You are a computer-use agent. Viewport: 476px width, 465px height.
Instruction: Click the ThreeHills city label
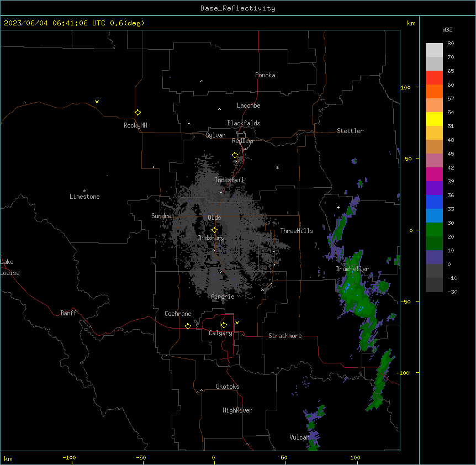297,231
